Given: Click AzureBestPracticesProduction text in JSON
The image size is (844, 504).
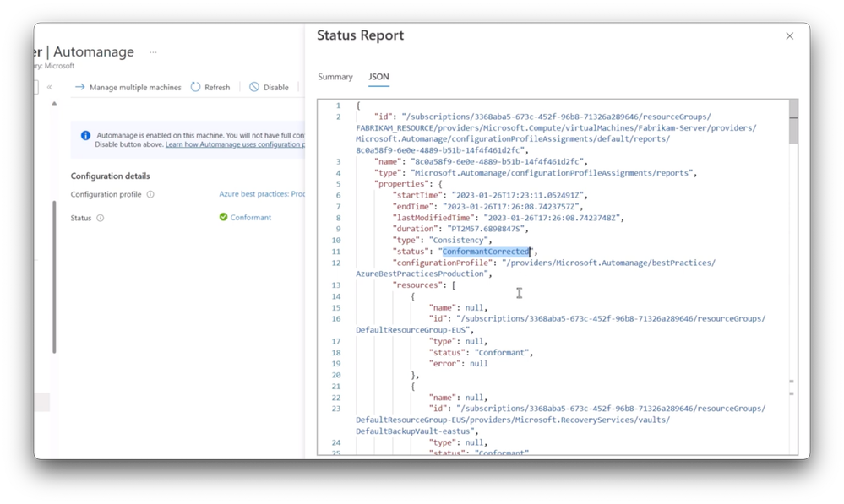Looking at the screenshot, I should [422, 274].
